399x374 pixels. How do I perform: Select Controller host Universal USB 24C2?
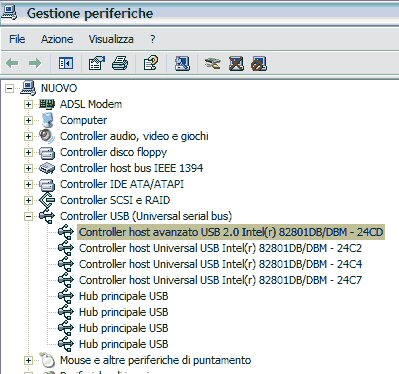point(220,248)
